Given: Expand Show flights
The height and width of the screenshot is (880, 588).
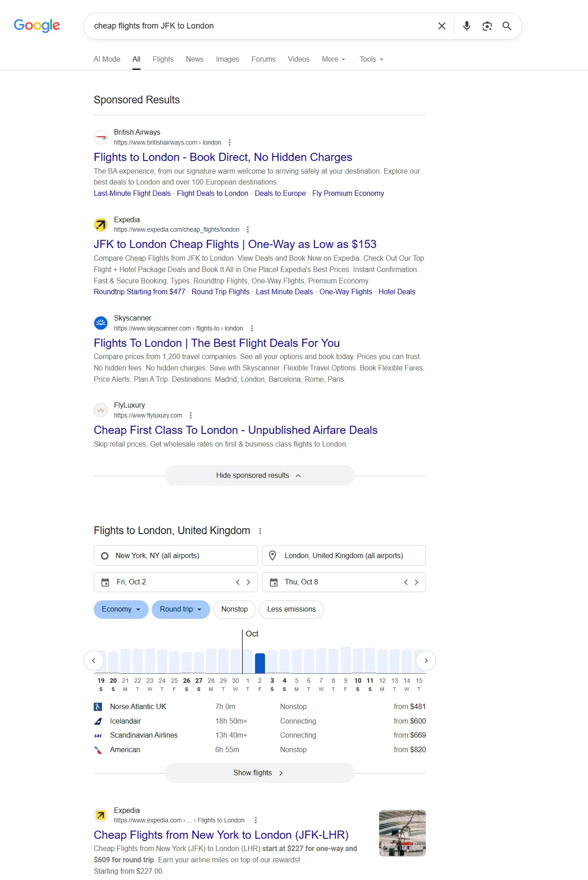Looking at the screenshot, I should [x=260, y=773].
